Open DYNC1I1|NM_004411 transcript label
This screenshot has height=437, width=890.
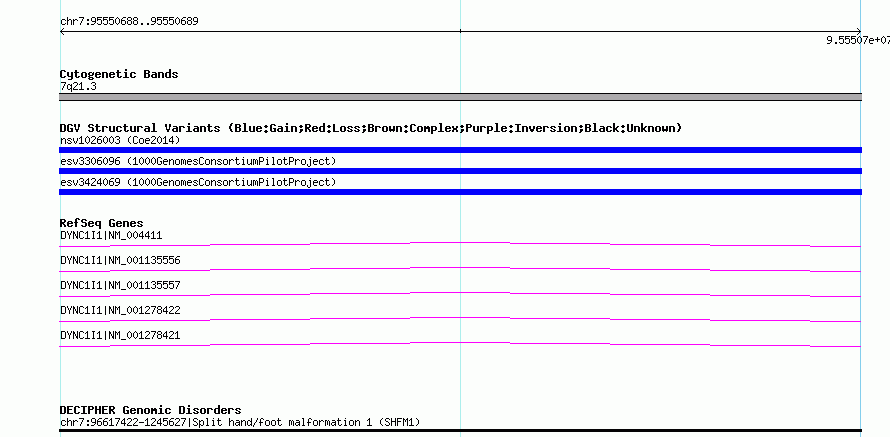111,236
